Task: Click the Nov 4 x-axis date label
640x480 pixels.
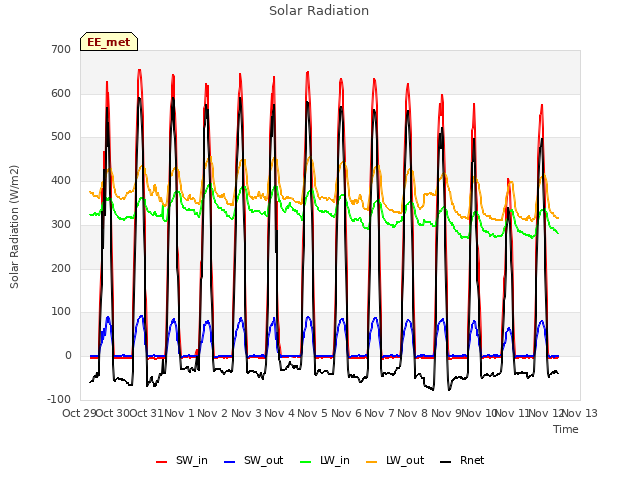Action: click(279, 413)
